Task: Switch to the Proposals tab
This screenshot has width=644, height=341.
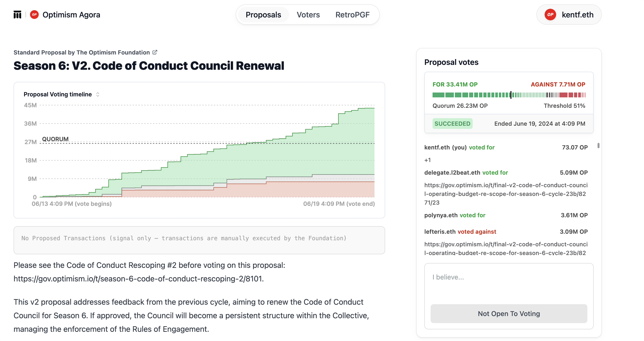Action: (x=263, y=15)
